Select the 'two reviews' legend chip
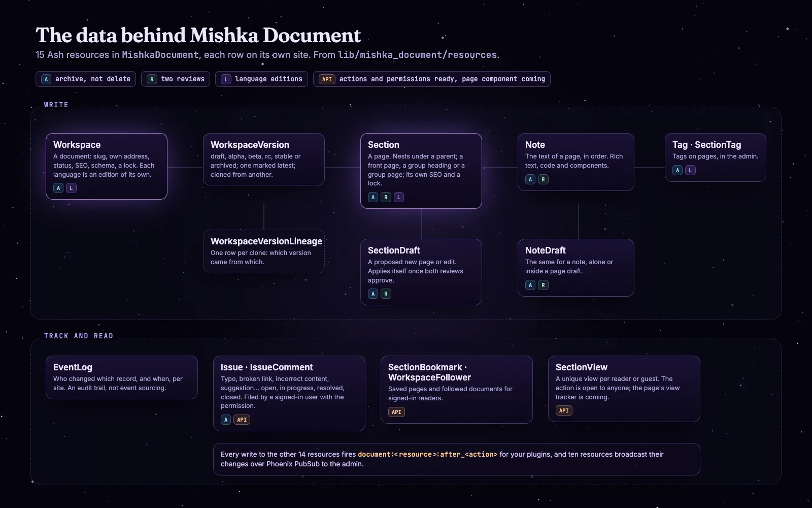The image size is (812, 508). (176, 79)
